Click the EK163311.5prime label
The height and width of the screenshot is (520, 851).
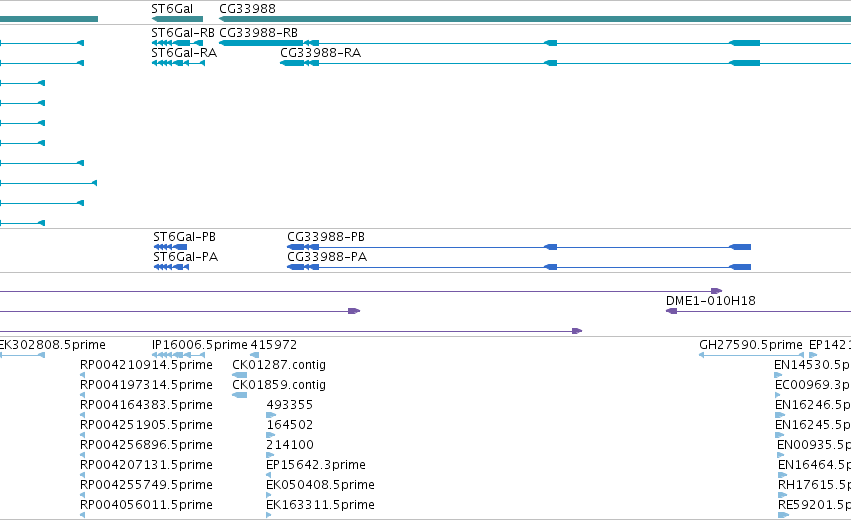click(x=320, y=505)
